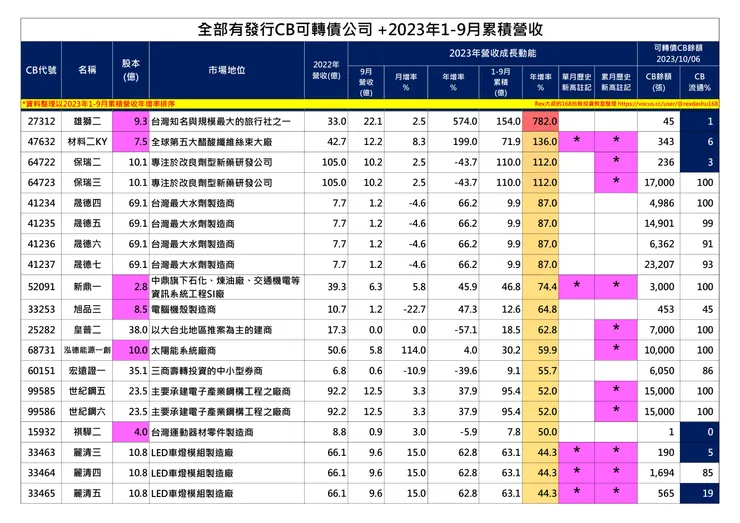Select CB code 60151
The height and width of the screenshot is (523, 740).
pos(41,371)
